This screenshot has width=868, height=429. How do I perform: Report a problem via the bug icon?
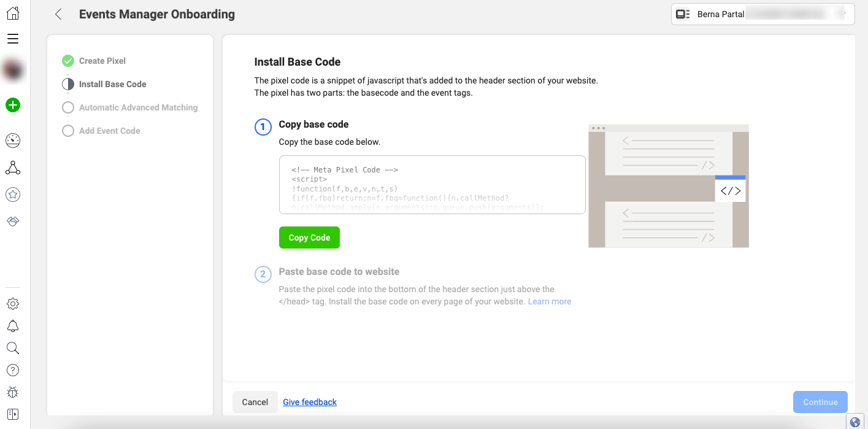click(x=12, y=392)
